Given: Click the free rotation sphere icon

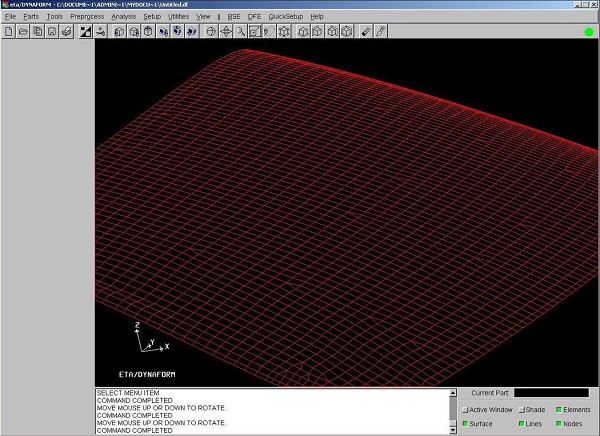Looking at the screenshot, I should [211, 31].
